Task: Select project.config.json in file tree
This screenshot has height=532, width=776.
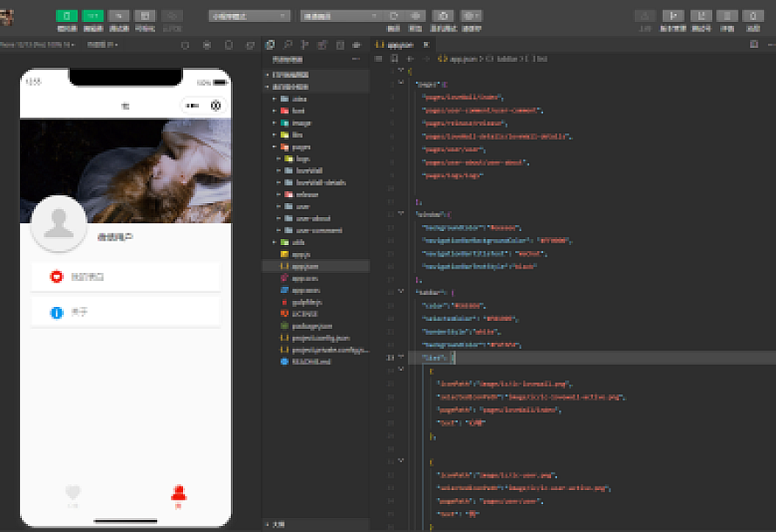Action: [320, 338]
